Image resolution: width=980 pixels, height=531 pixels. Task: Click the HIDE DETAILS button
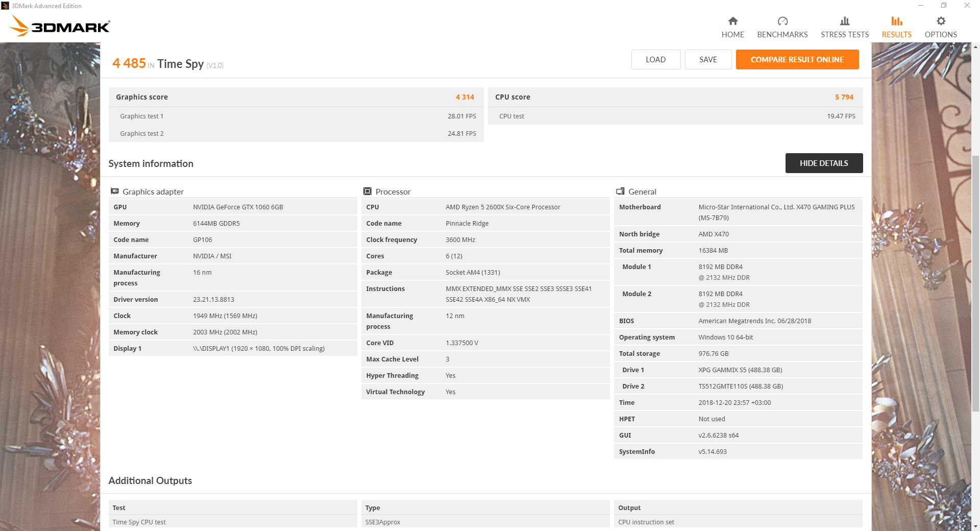824,163
